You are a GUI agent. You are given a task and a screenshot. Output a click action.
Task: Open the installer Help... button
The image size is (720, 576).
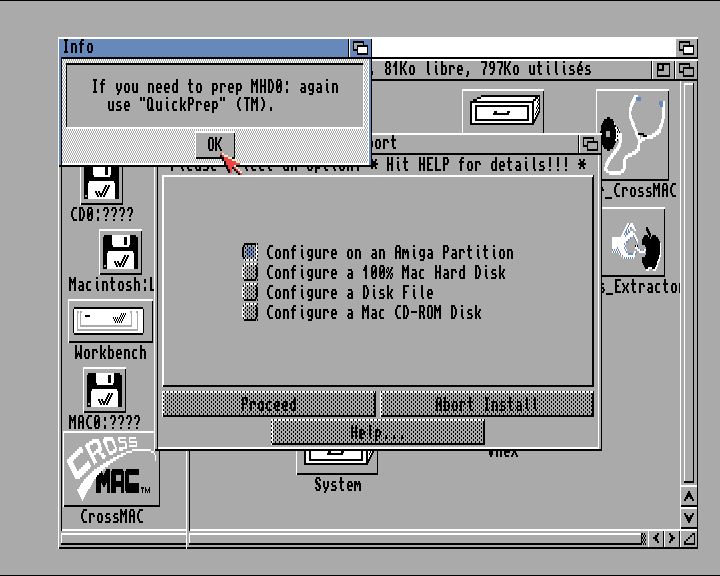coord(377,432)
